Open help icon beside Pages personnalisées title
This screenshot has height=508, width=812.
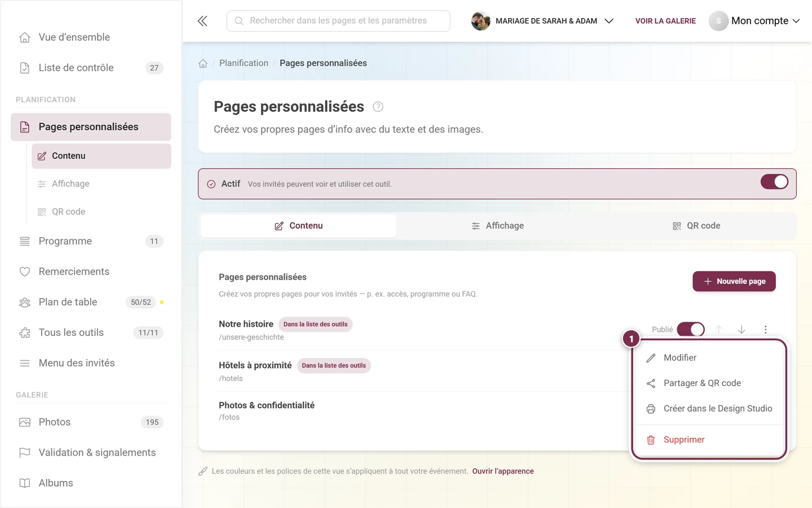[x=378, y=107]
